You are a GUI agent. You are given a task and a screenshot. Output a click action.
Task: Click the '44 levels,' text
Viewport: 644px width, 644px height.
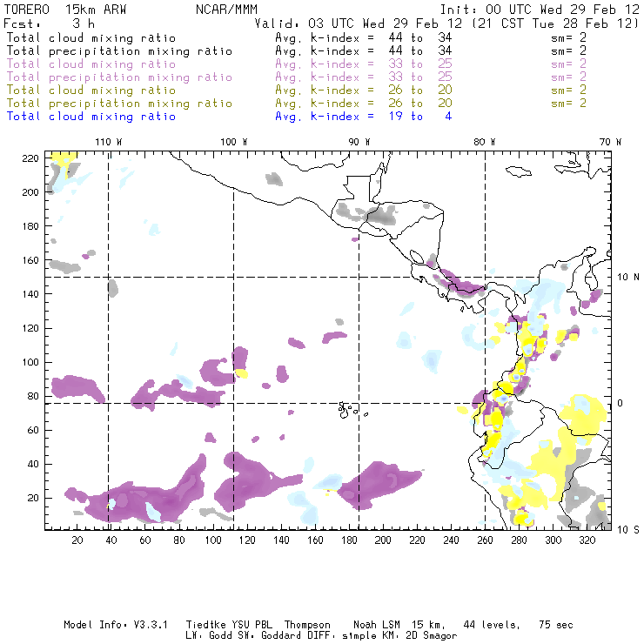pyautogui.click(x=492, y=625)
